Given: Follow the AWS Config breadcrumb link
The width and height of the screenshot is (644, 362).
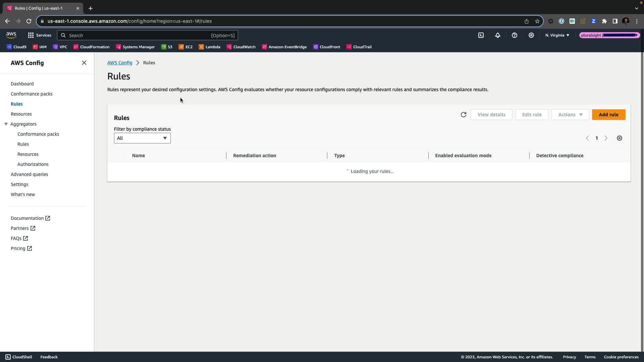Looking at the screenshot, I should click(x=120, y=63).
